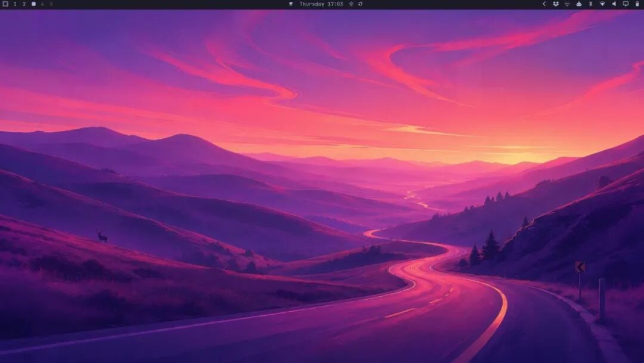
Task: Switch to workspace 1
Action: click(15, 4)
